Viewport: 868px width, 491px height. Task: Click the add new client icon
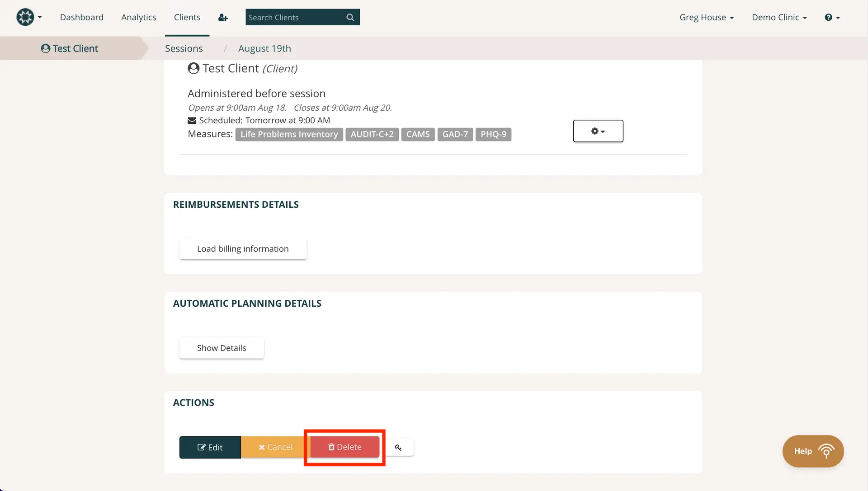[x=222, y=17]
